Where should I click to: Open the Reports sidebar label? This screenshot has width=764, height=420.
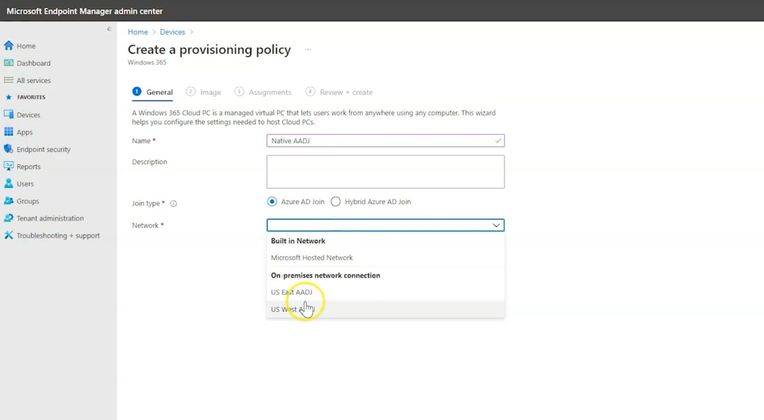coord(29,167)
